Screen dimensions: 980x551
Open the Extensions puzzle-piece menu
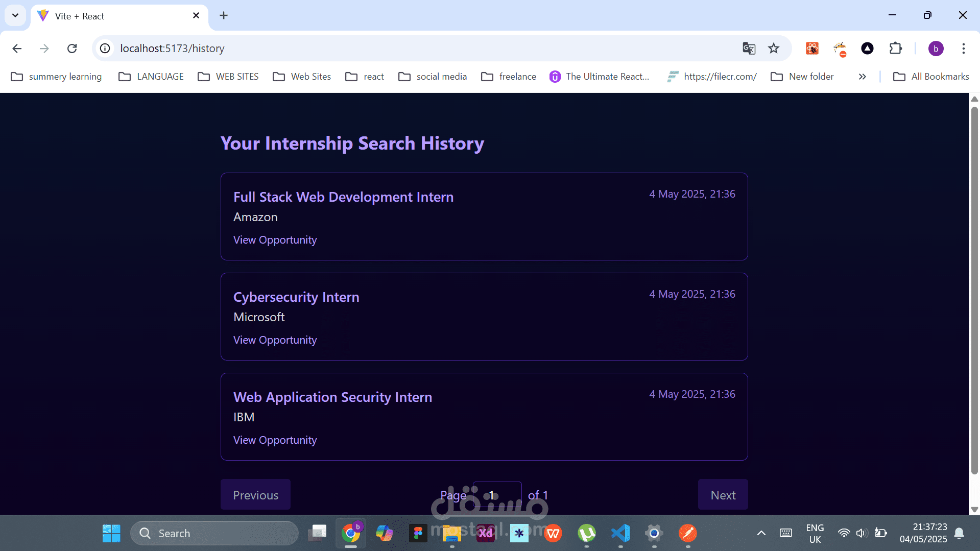pyautogui.click(x=895, y=49)
